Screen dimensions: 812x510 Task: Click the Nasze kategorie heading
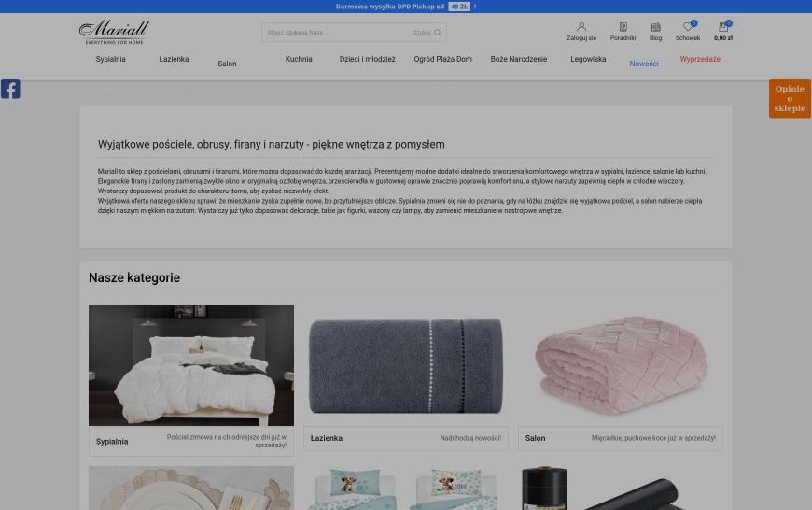(x=134, y=277)
